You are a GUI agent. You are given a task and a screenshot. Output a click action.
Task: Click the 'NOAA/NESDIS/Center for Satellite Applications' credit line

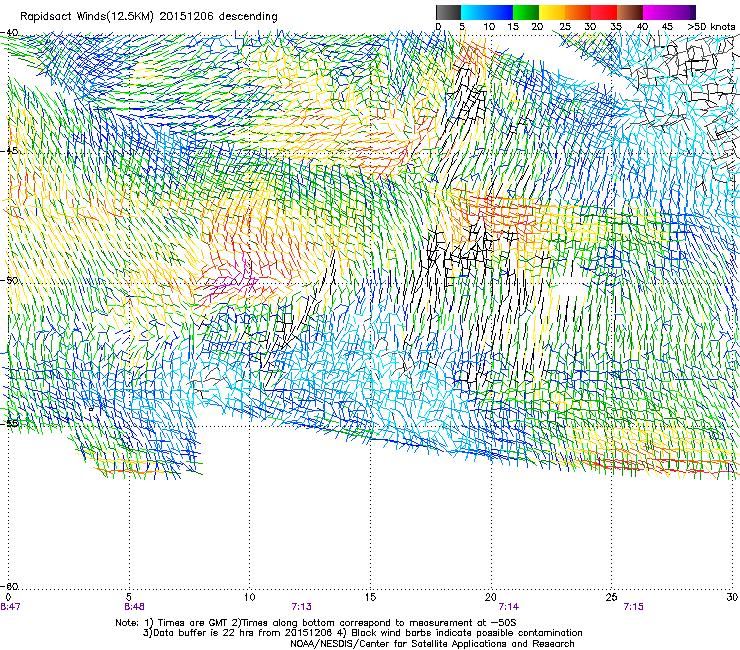coord(432,643)
